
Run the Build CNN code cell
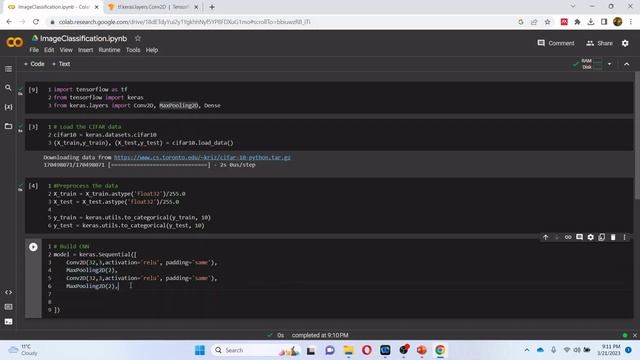(33, 247)
